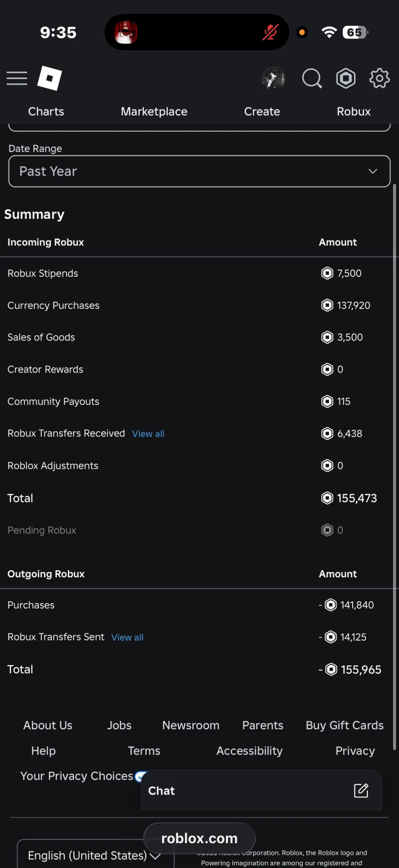The image size is (399, 868).
Task: Select the Community Payouts row label
Action: coord(53,401)
